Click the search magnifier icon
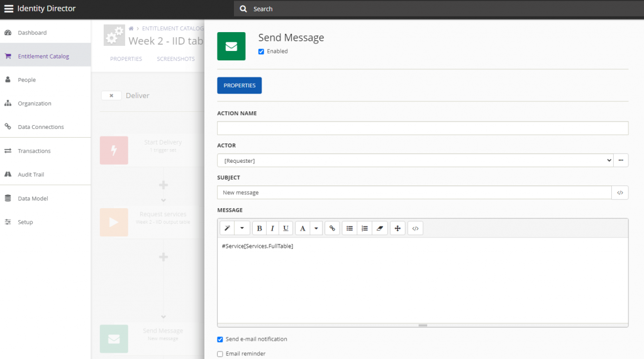The width and height of the screenshot is (644, 359). click(243, 9)
